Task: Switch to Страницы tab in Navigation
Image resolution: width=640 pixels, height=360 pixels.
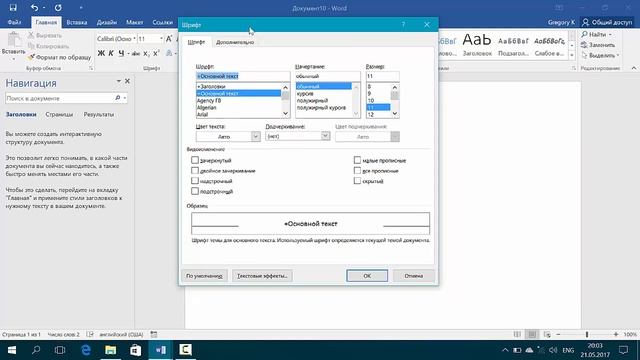Action: [59, 114]
